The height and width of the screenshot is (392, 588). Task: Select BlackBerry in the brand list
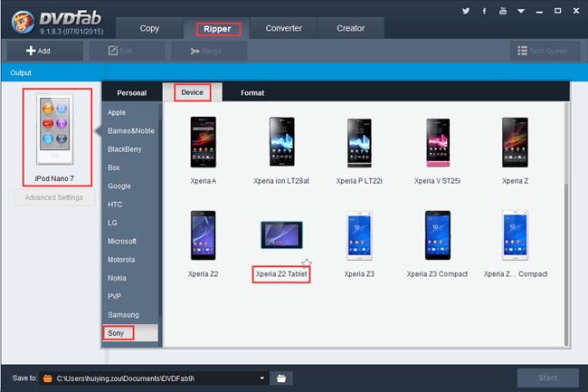[125, 148]
